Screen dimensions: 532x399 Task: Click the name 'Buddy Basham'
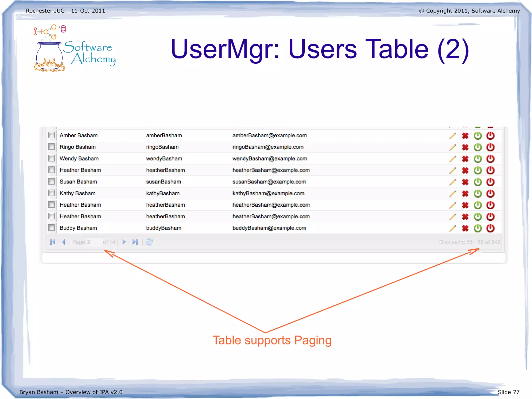point(78,228)
